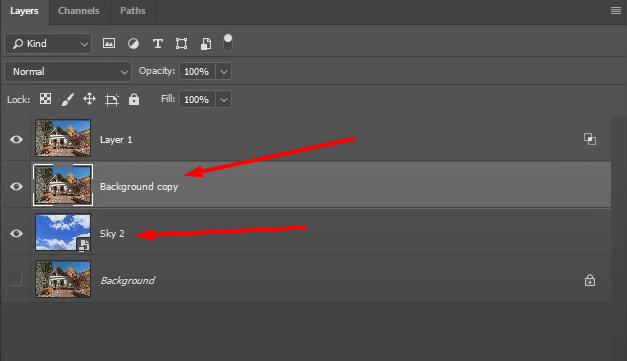Select the italic Background layer name

coord(128,281)
